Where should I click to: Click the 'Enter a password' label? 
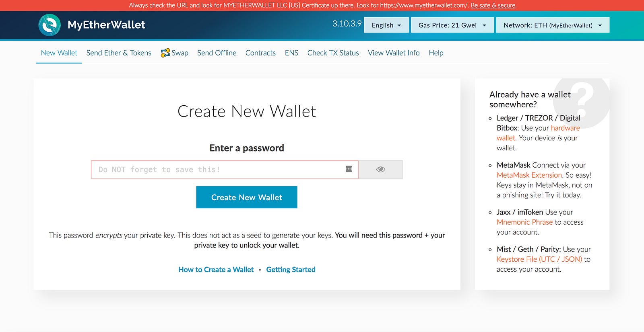[x=247, y=148]
